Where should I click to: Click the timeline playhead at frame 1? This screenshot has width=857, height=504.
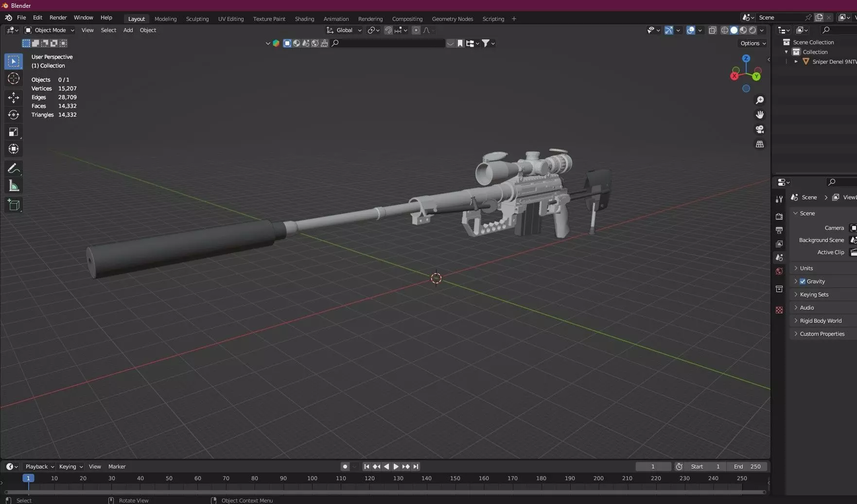(28, 478)
